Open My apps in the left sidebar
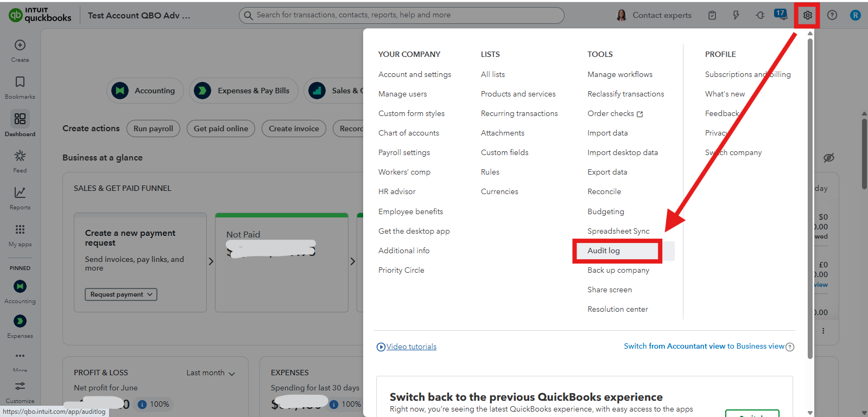Screen dimensions: 868x417 click(x=20, y=235)
